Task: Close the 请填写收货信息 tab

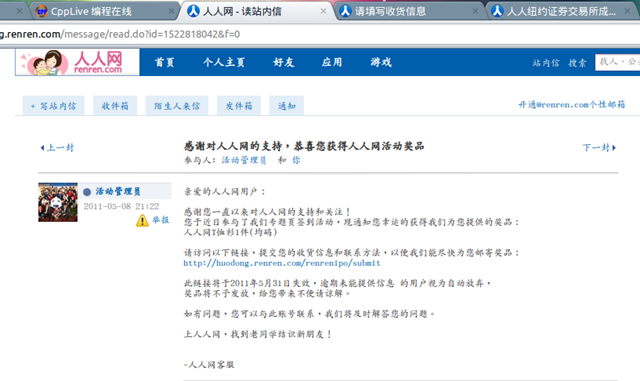Action: [x=475, y=11]
